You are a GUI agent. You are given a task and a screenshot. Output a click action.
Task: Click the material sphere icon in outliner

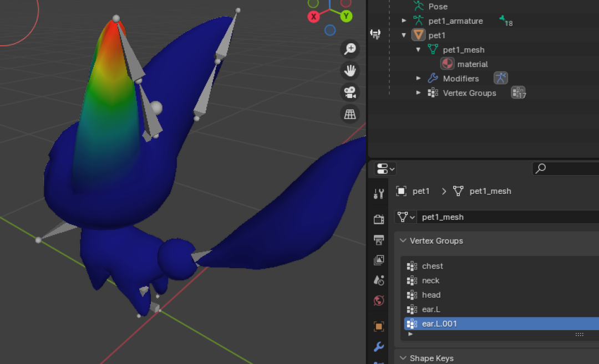448,64
